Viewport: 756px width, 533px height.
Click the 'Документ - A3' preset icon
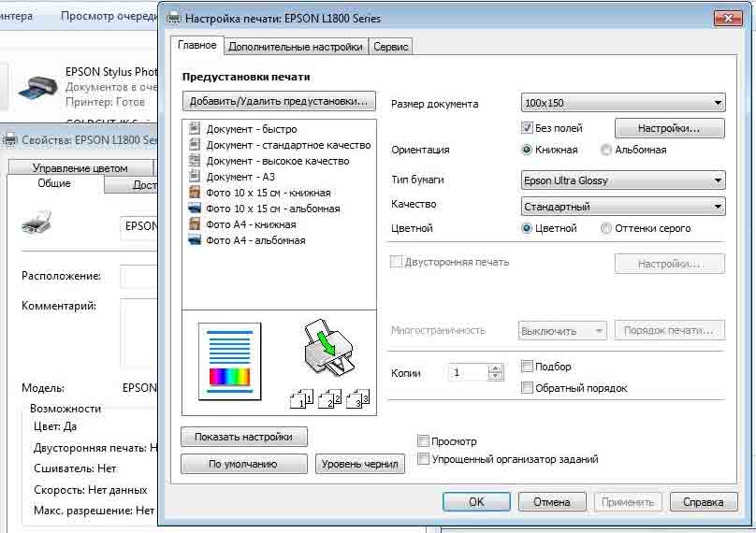(x=195, y=176)
